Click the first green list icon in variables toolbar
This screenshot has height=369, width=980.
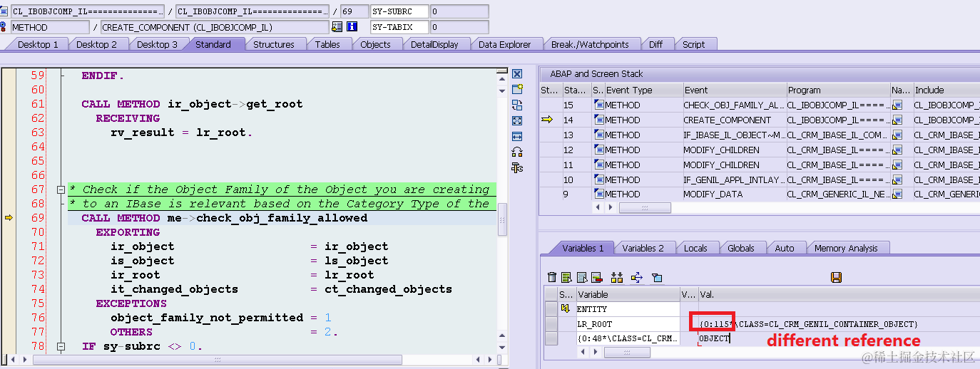pos(566,277)
